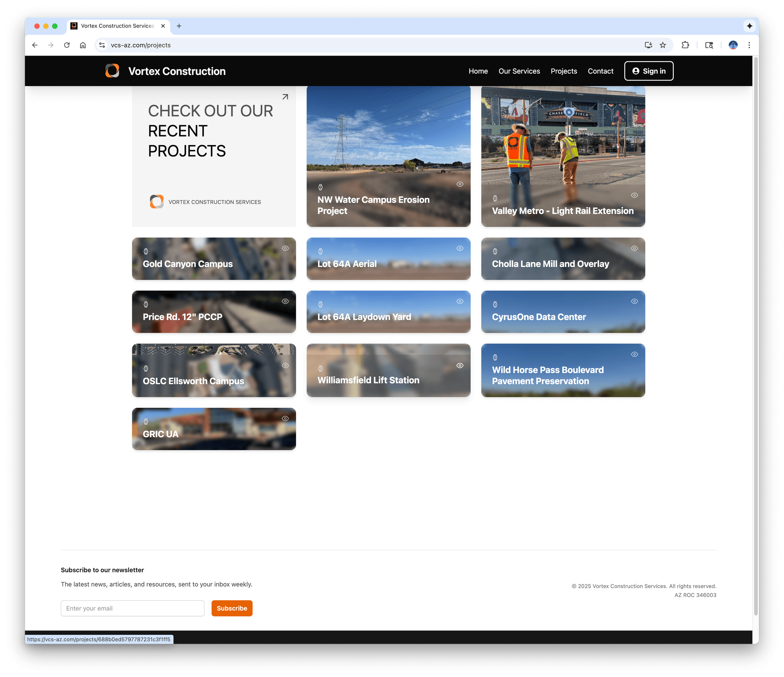Click the arrow icon on Recent Projects card
Viewport: 784px width, 677px height.
click(x=285, y=97)
